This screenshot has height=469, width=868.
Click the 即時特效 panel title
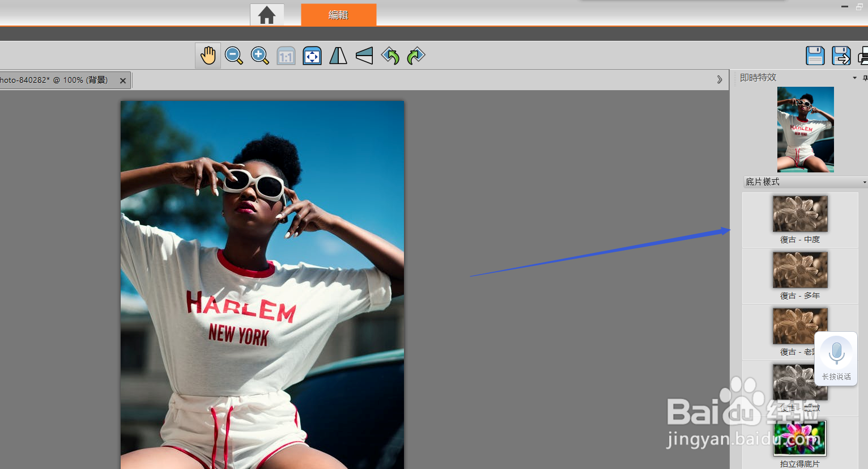point(758,78)
